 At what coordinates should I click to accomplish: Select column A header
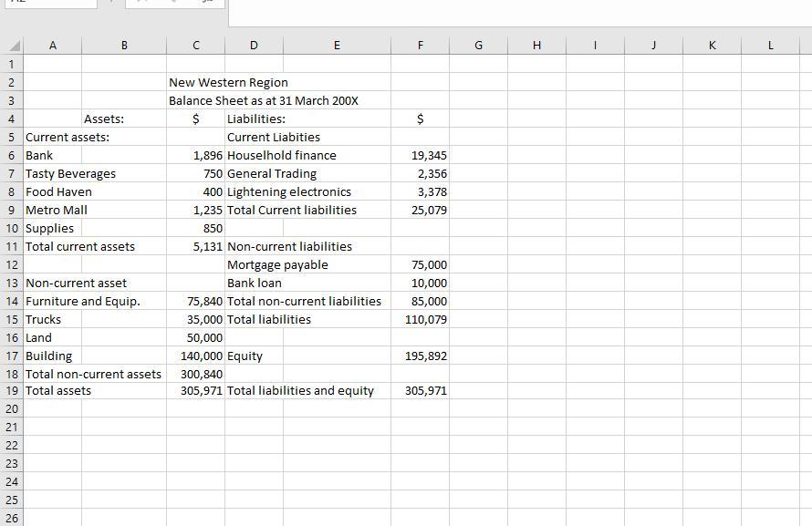[52, 46]
